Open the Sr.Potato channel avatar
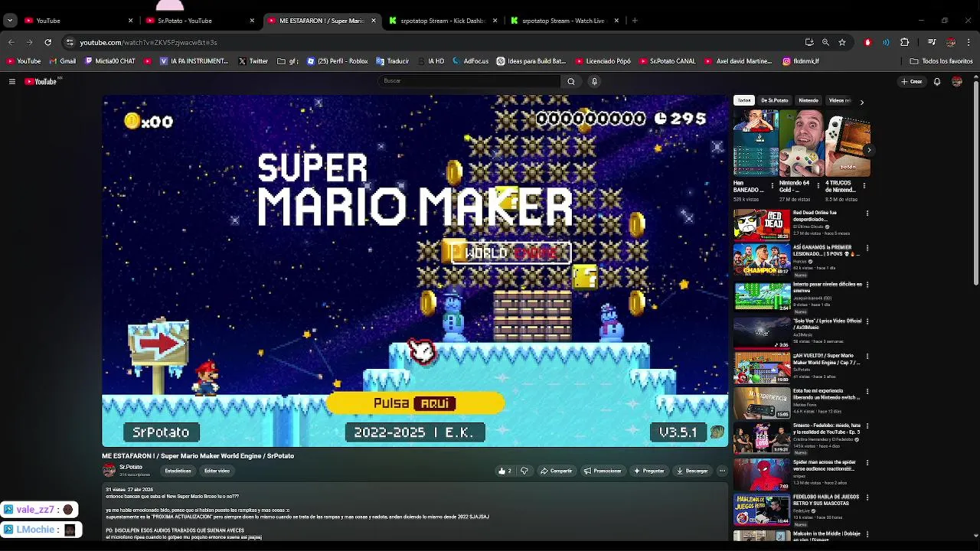Screen dimensions: 980x551 tap(109, 470)
